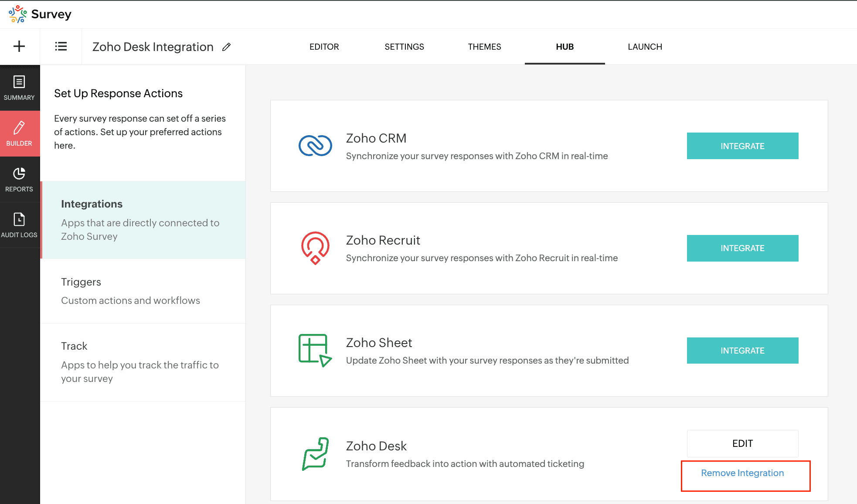857x504 pixels.
Task: Open the survey list menu icon
Action: (61, 46)
